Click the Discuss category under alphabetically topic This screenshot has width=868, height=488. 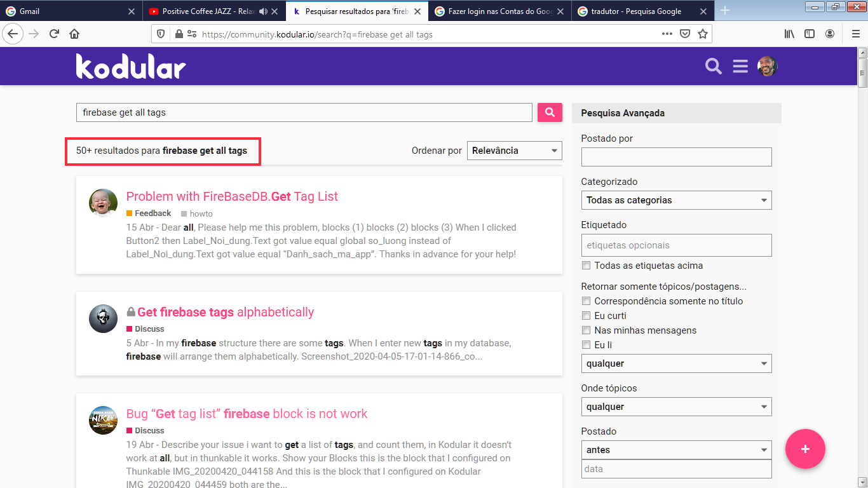(x=146, y=329)
